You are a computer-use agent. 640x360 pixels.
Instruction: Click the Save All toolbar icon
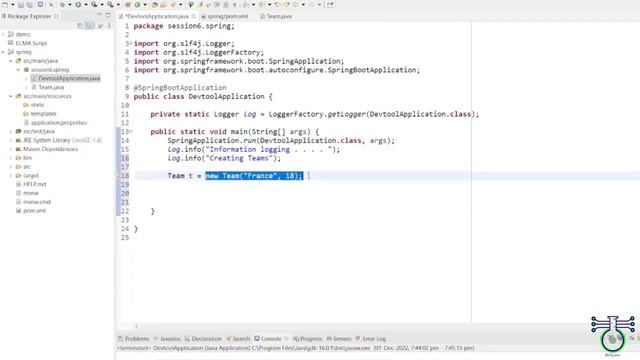pos(29,4)
